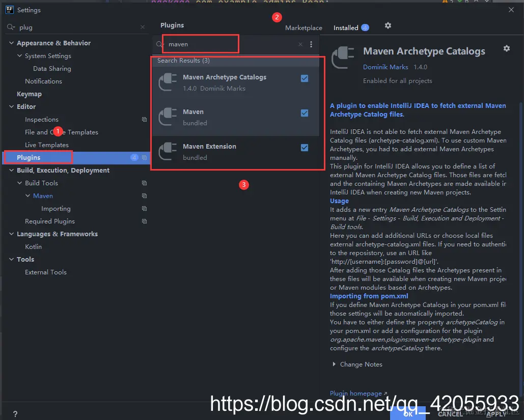Click the 'Search Results (3)' header

click(183, 60)
